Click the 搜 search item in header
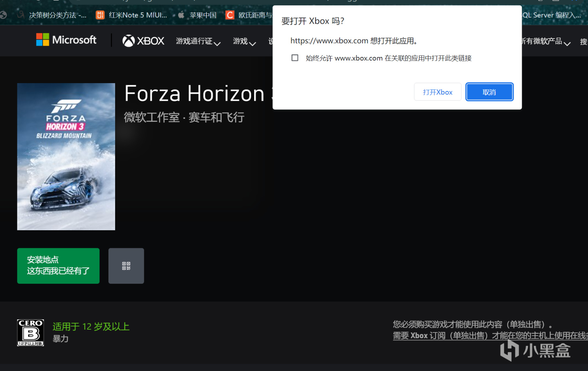Image resolution: width=588 pixels, height=371 pixels. [583, 42]
